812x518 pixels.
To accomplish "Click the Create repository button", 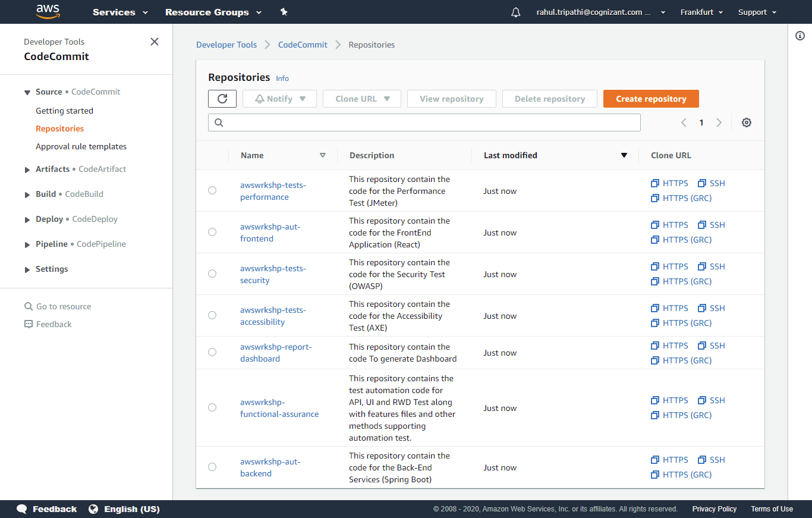I will tap(651, 99).
